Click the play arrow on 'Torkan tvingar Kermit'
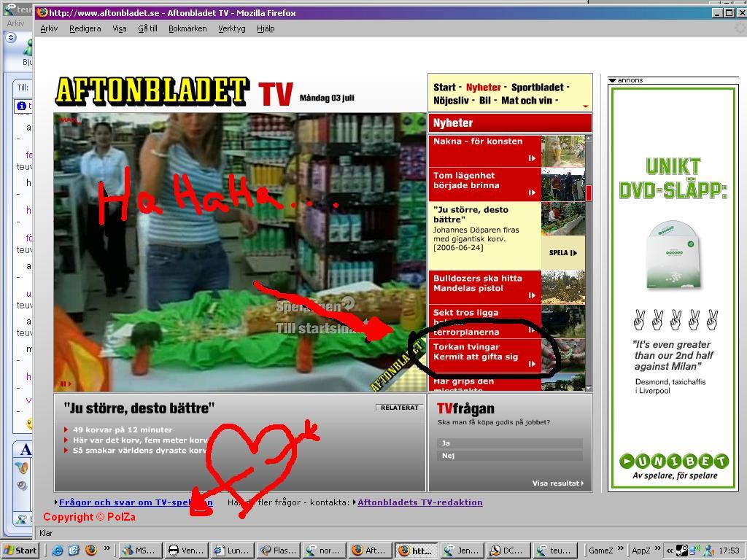The height and width of the screenshot is (560, 747). click(x=532, y=363)
